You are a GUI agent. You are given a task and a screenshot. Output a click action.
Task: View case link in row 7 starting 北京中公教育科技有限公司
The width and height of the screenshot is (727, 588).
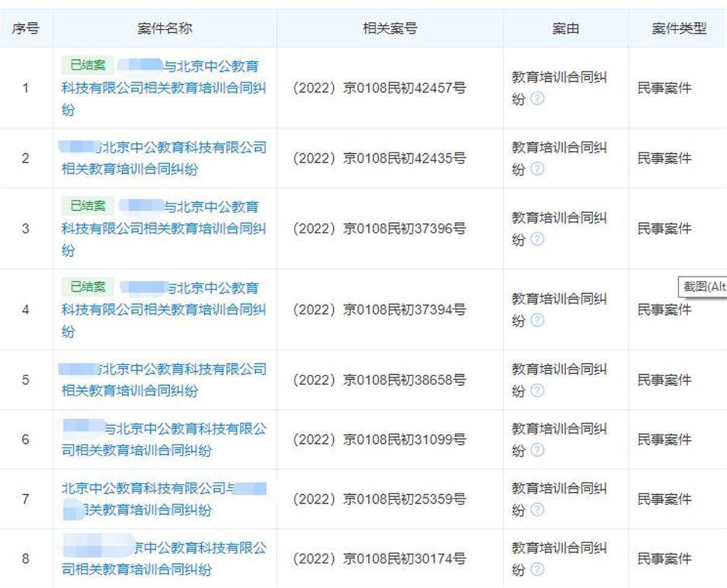(164, 499)
